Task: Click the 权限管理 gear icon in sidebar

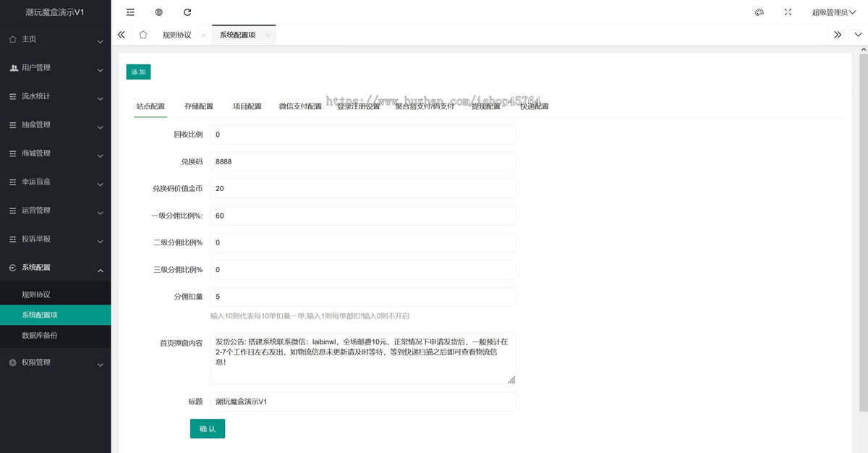Action: [13, 363]
